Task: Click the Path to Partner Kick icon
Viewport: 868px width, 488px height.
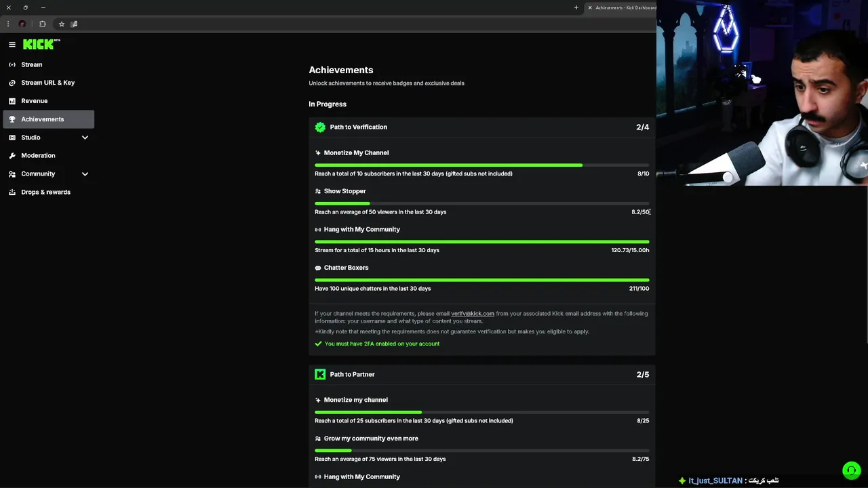Action: tap(320, 374)
